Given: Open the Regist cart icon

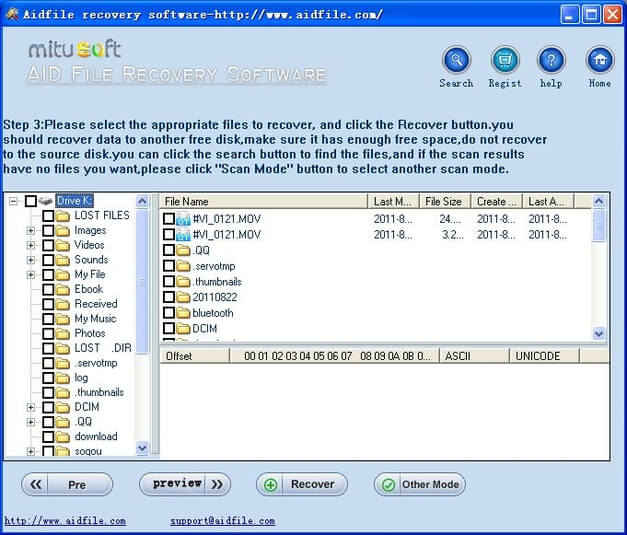Looking at the screenshot, I should pos(504,60).
